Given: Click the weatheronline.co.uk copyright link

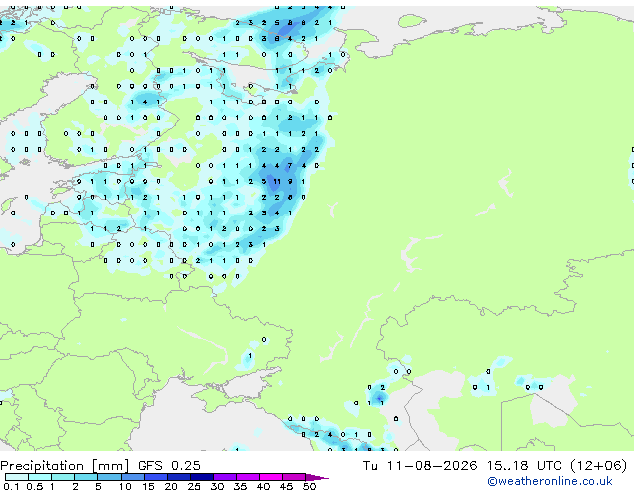Looking at the screenshot, I should [x=550, y=481].
